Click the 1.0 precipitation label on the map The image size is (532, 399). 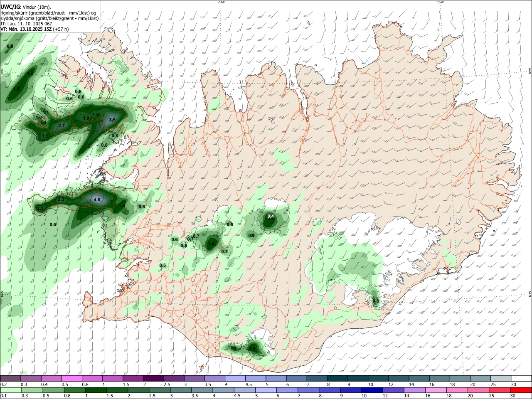pos(39,118)
